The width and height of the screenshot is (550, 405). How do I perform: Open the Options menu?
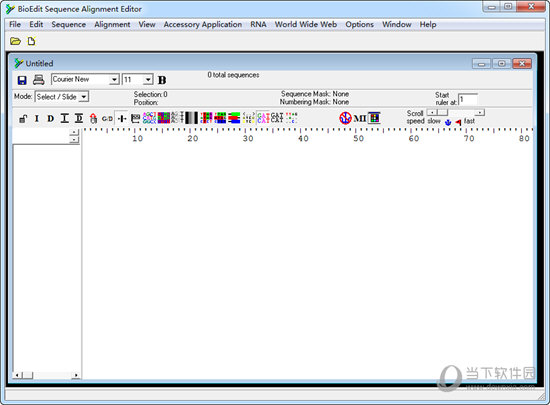pyautogui.click(x=360, y=25)
